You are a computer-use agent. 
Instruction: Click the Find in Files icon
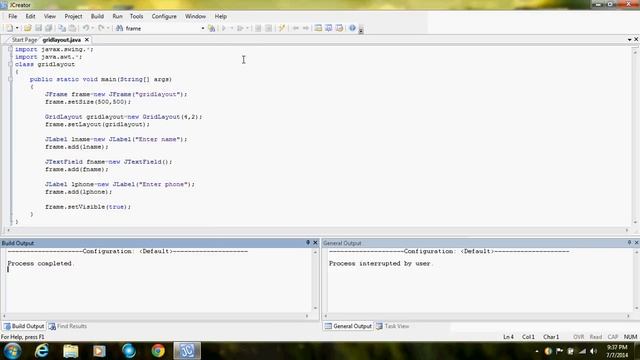(211, 28)
